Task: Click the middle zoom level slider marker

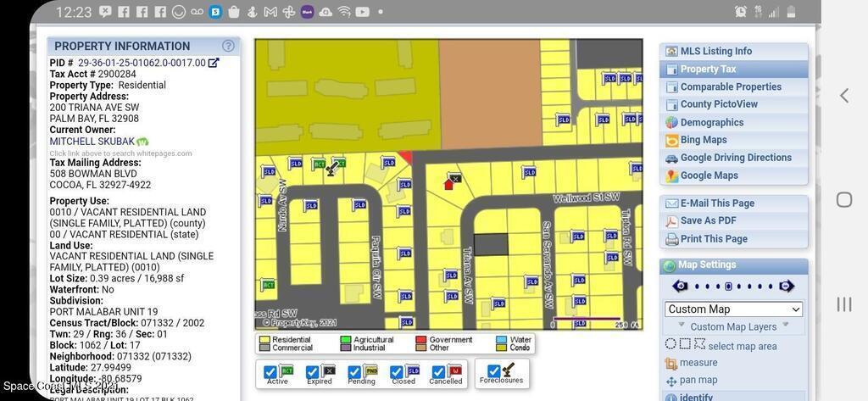Action: [728, 287]
